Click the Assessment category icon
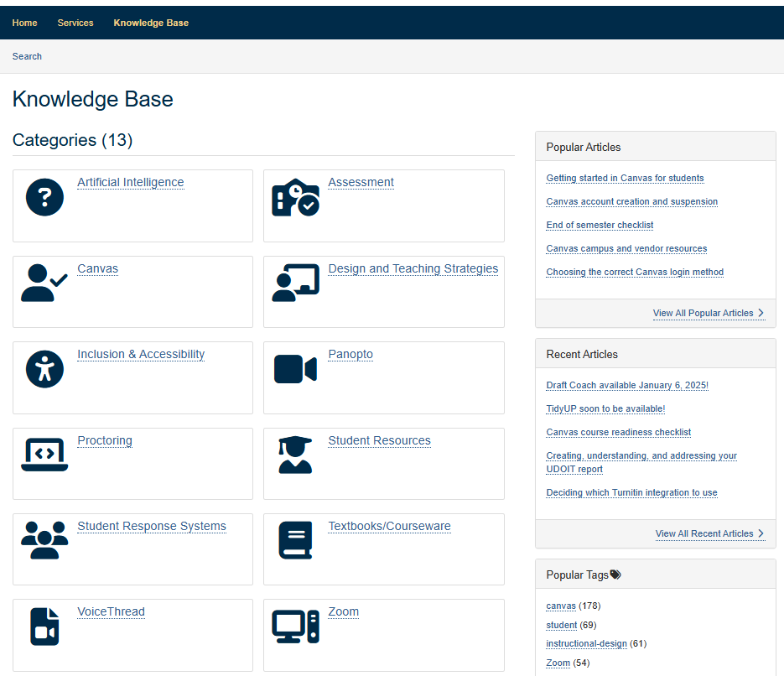The height and width of the screenshot is (676, 784). [x=295, y=198]
